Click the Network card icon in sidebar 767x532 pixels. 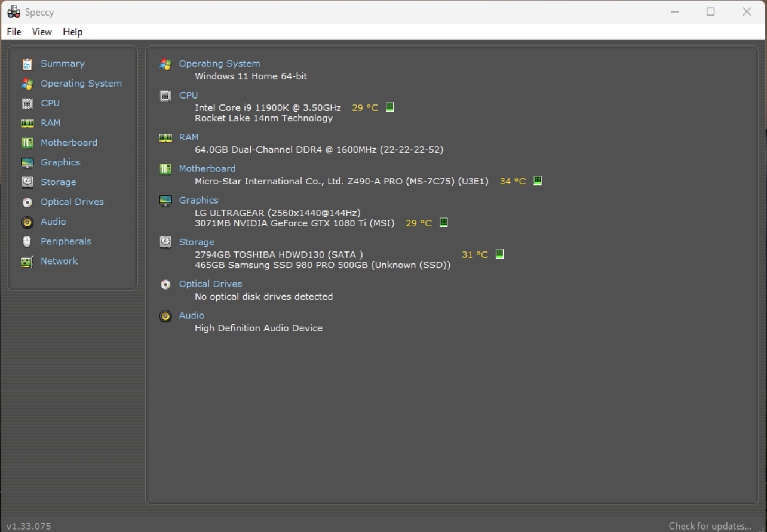pos(27,262)
